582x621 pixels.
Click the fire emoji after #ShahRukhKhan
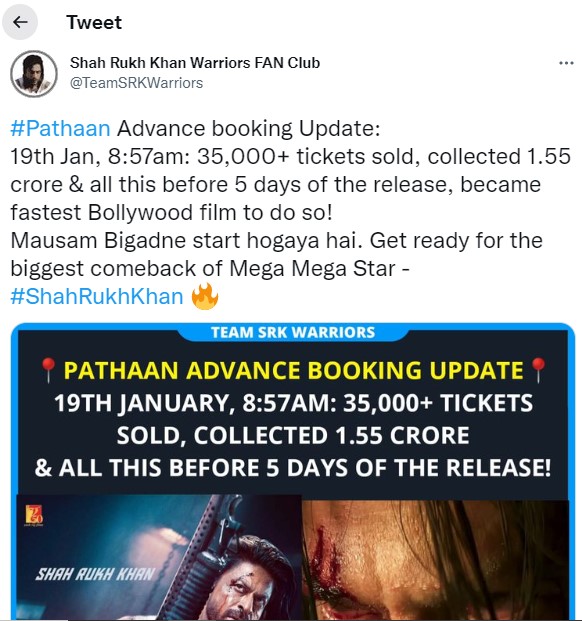click(205, 296)
